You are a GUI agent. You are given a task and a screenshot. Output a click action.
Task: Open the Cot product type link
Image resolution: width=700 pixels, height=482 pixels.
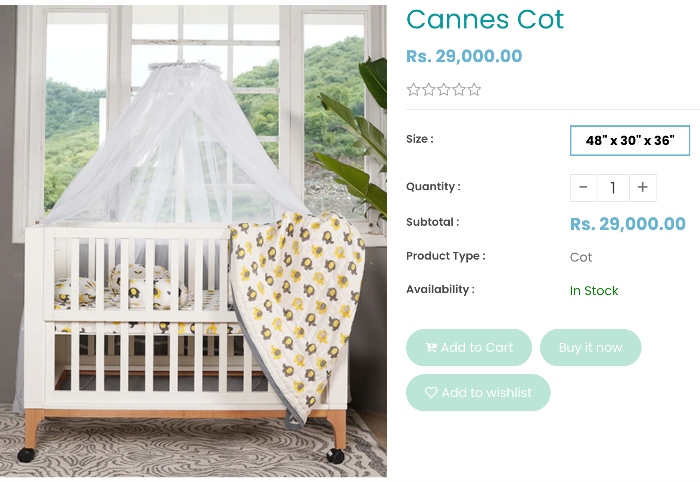[581, 257]
